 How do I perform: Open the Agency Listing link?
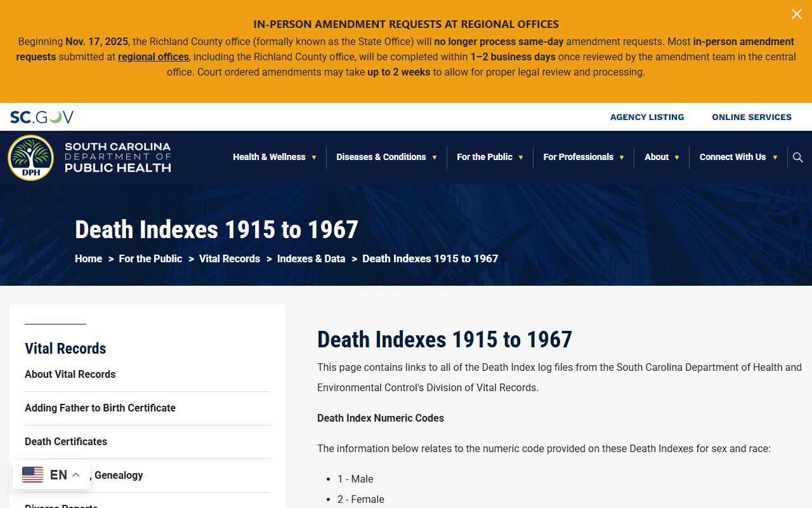click(x=647, y=117)
